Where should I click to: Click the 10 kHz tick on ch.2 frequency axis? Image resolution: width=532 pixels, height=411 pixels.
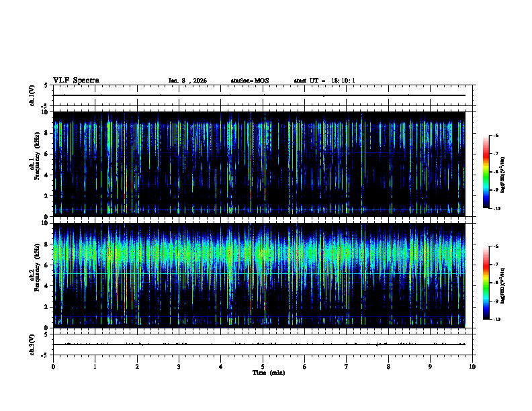[46, 223]
